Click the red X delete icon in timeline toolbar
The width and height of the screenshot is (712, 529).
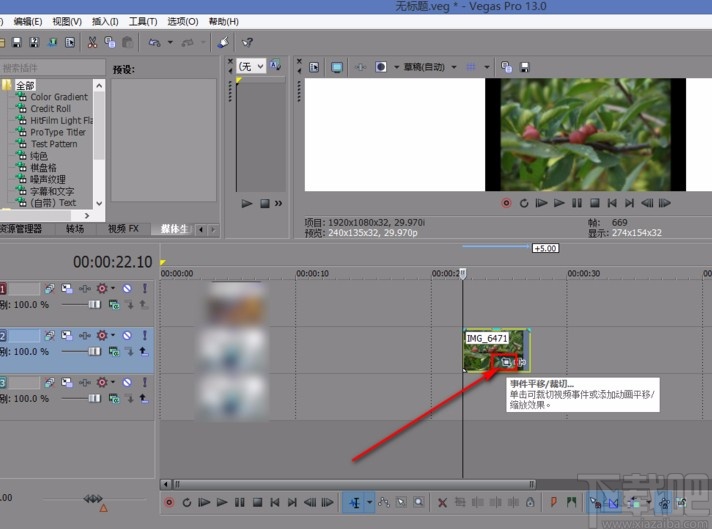pos(445,502)
